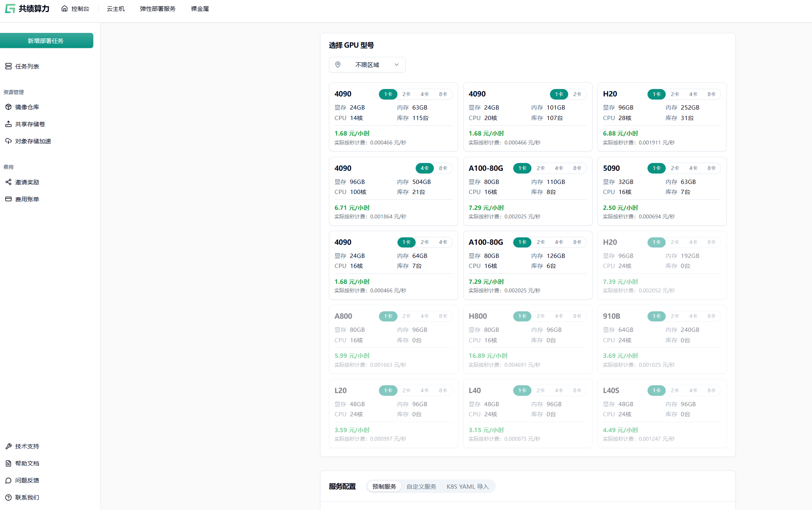
Task: Click the 共绩算力 logo icon
Action: coord(10,9)
